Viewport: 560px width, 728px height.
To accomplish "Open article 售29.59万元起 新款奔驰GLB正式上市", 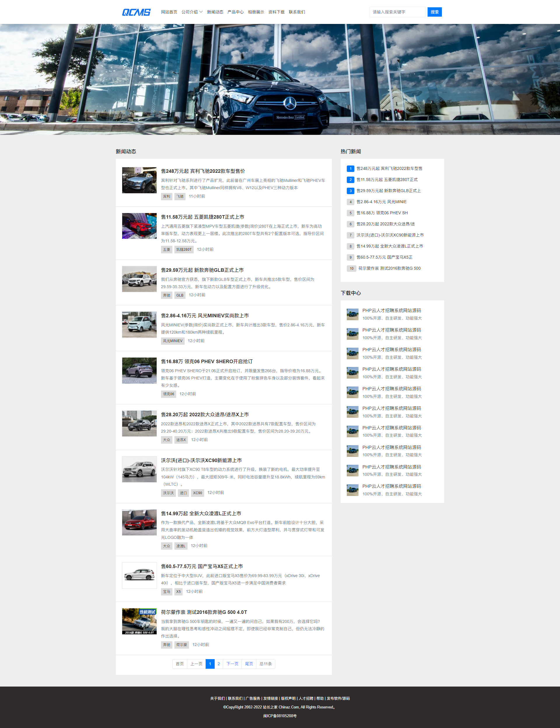I will (x=202, y=270).
